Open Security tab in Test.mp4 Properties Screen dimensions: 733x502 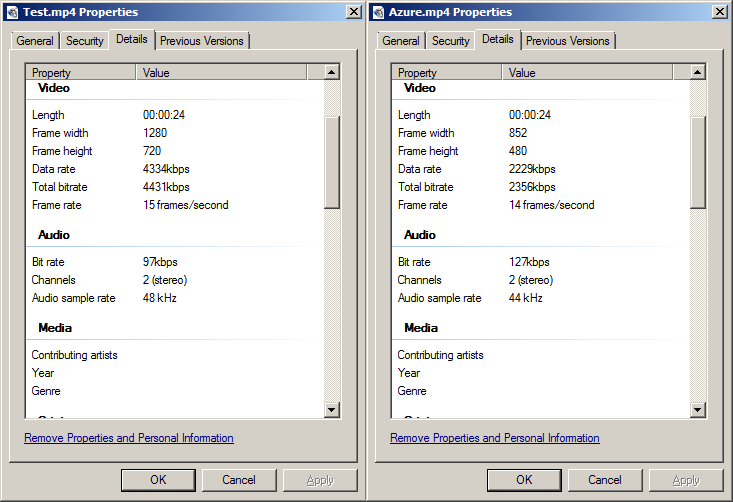coord(85,41)
